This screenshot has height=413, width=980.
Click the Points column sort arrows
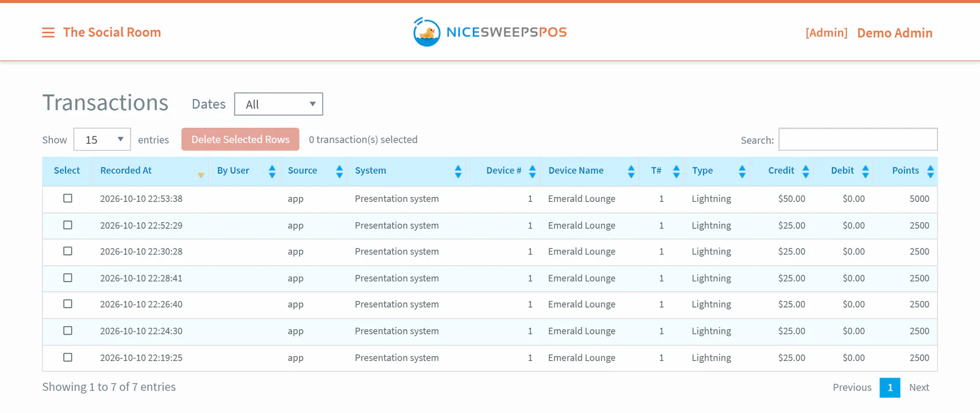click(930, 171)
